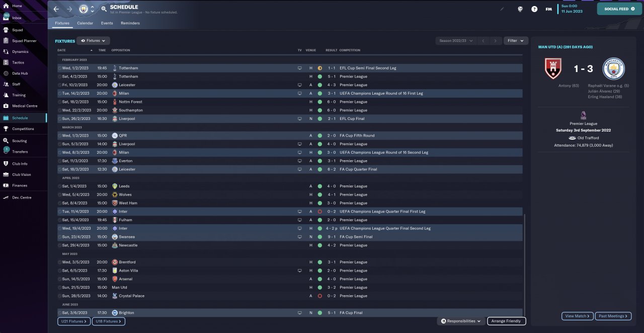Open Dynamics in the sidebar
Screen dimensions: 644x333
point(23,51)
